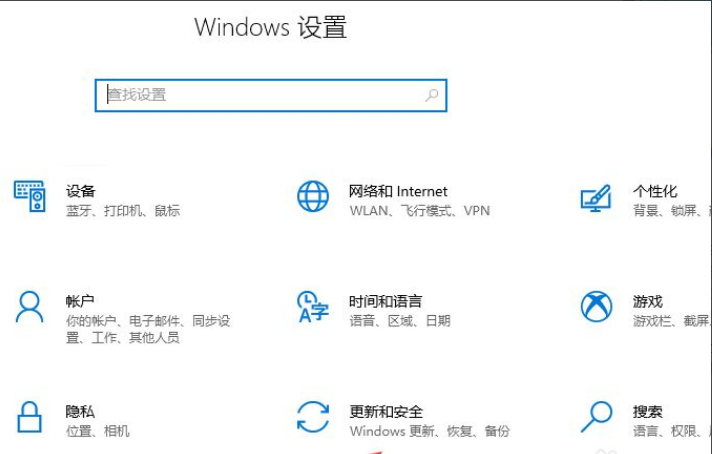Open 帐户 settings title link
The image size is (712, 454).
point(80,301)
